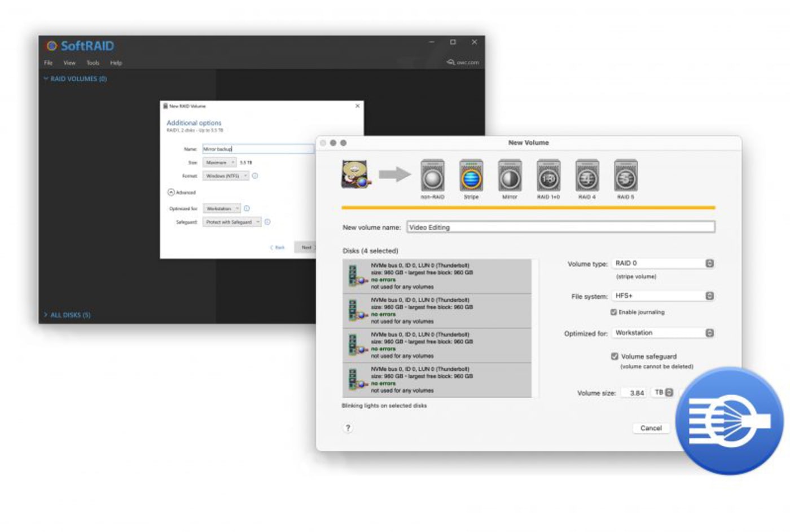Screen dimensions: 790x532
Task: Toggle the Enable journaling checkbox
Action: click(613, 312)
